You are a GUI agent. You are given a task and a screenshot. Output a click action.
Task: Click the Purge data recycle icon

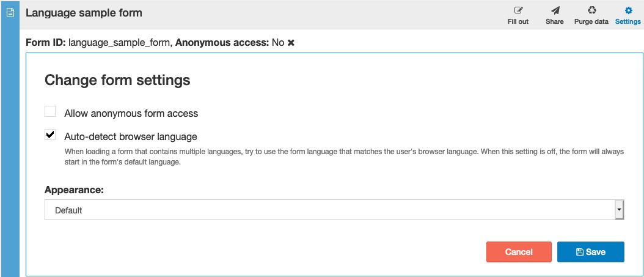coord(591,10)
